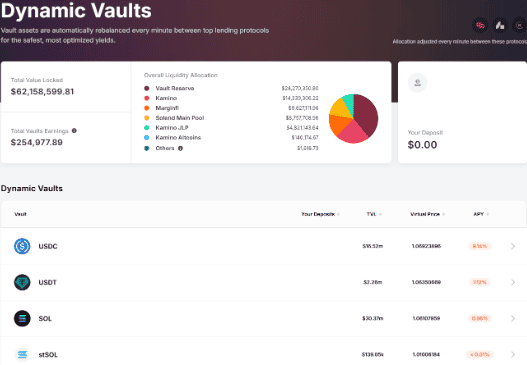Screen dimensions: 527x365
Task: Click the APY badge in stSOL row
Action: pos(480,354)
